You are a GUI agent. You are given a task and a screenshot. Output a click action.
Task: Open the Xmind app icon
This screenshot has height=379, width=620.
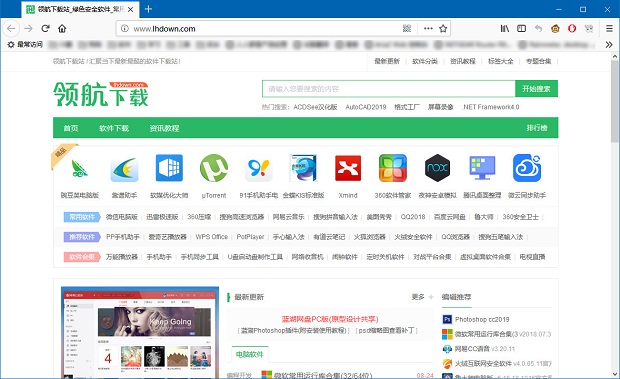point(348,168)
